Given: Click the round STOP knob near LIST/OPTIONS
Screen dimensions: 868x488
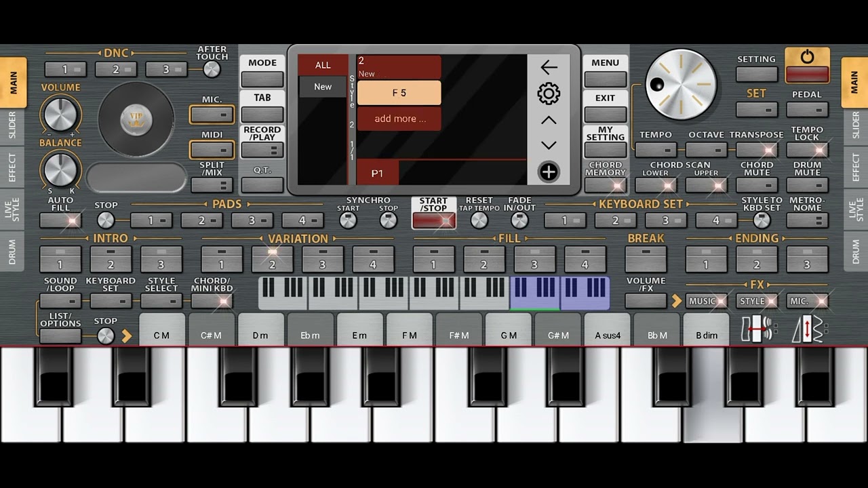Looking at the screenshot, I should point(106,335).
